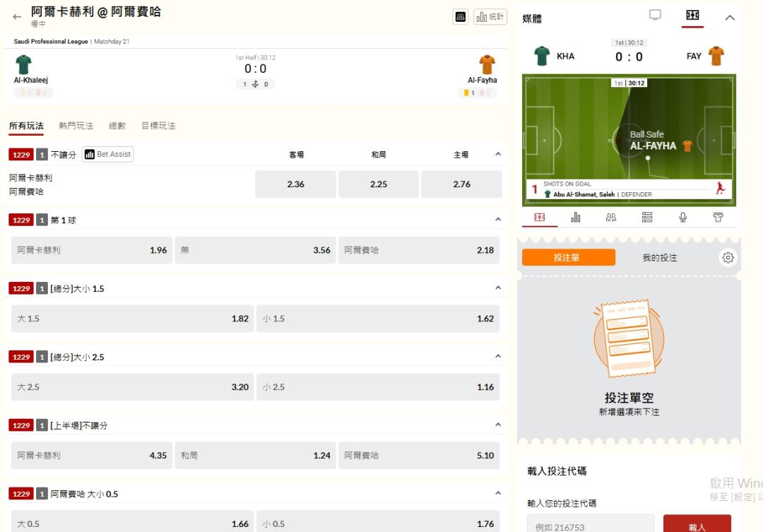
Task: Select 大 0.5 at 1.66
Action: coord(132,522)
